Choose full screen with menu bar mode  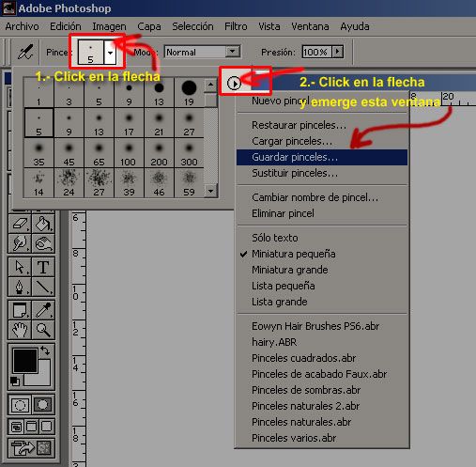(31, 427)
